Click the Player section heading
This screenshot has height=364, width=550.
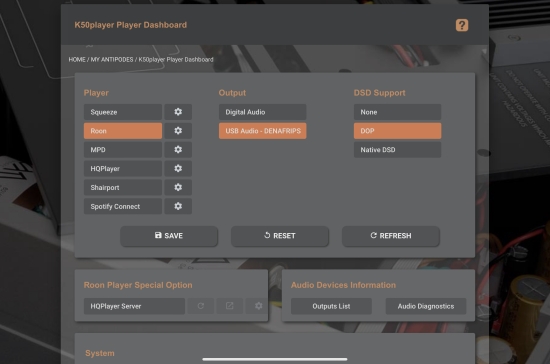(96, 93)
